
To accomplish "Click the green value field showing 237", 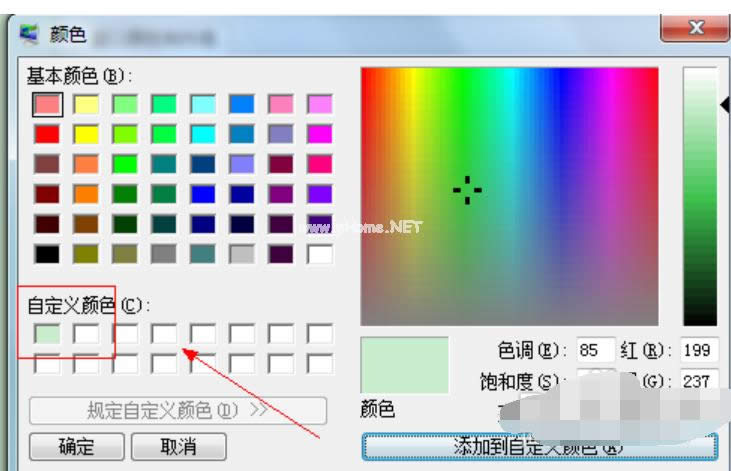I will point(699,381).
